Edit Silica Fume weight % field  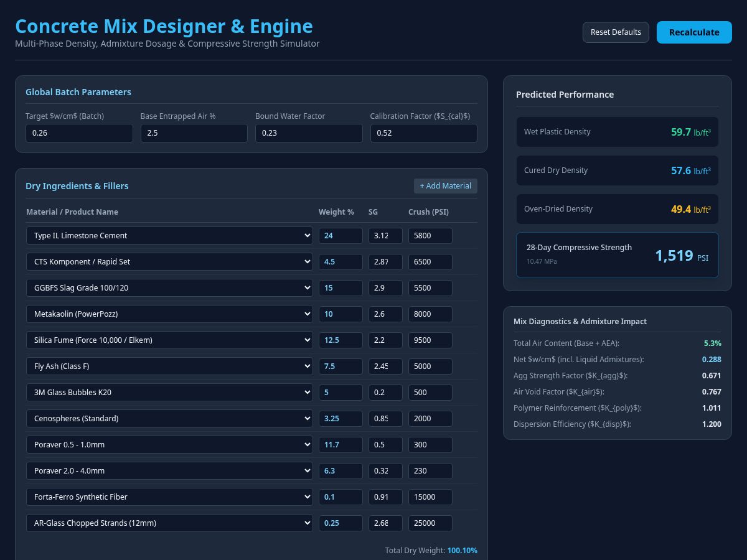tap(341, 340)
